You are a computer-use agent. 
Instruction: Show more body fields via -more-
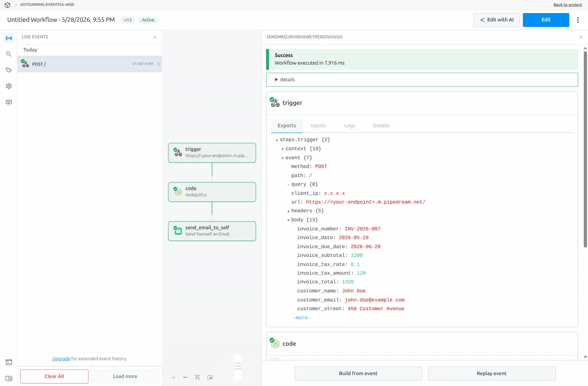tap(302, 318)
